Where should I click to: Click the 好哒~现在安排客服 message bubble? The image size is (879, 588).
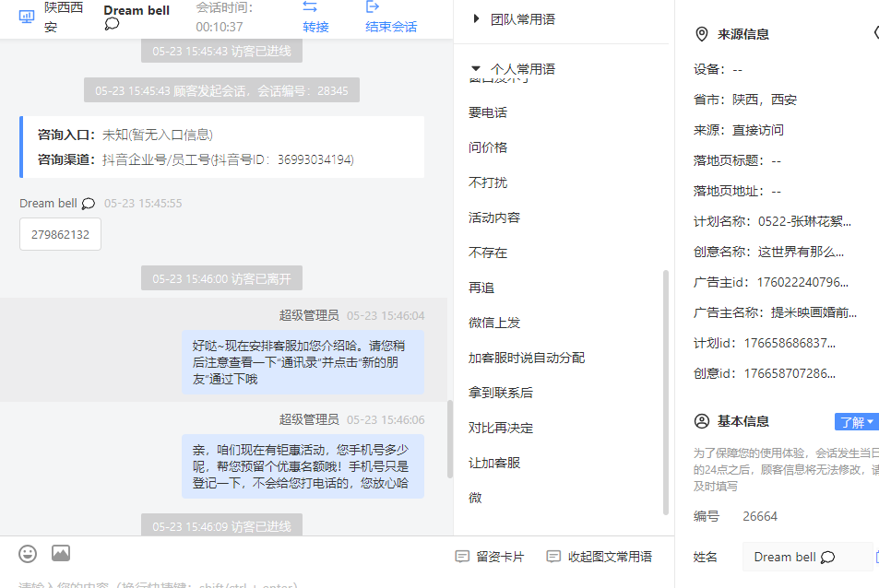click(x=303, y=362)
